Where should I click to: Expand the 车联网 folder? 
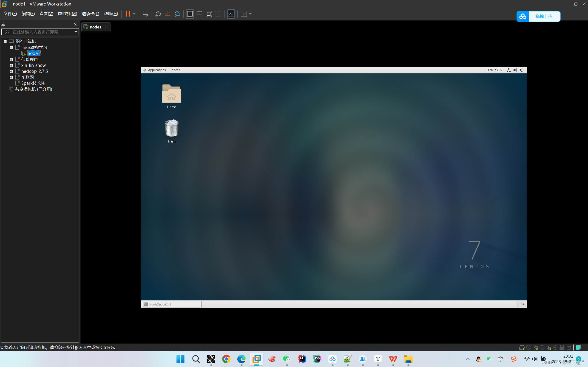(x=11, y=77)
